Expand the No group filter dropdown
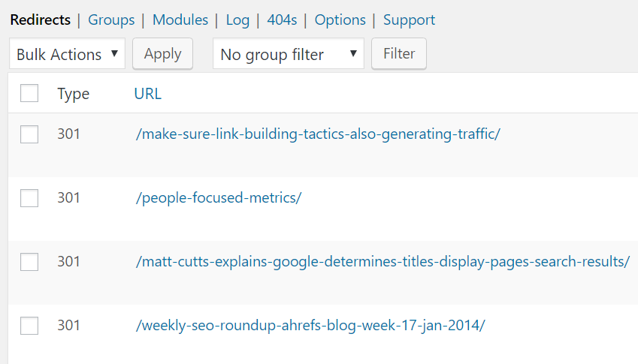This screenshot has width=638, height=364. coord(288,53)
